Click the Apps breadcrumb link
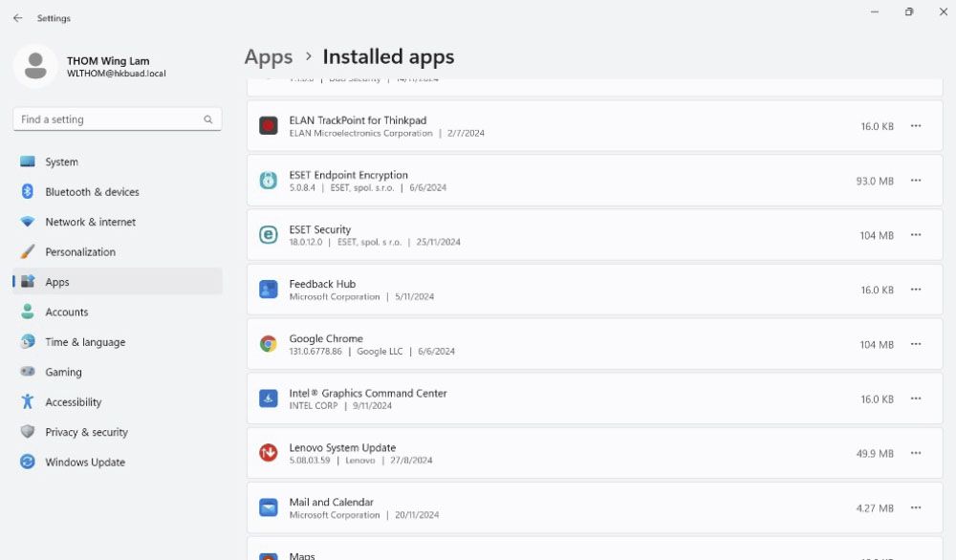 [x=269, y=57]
